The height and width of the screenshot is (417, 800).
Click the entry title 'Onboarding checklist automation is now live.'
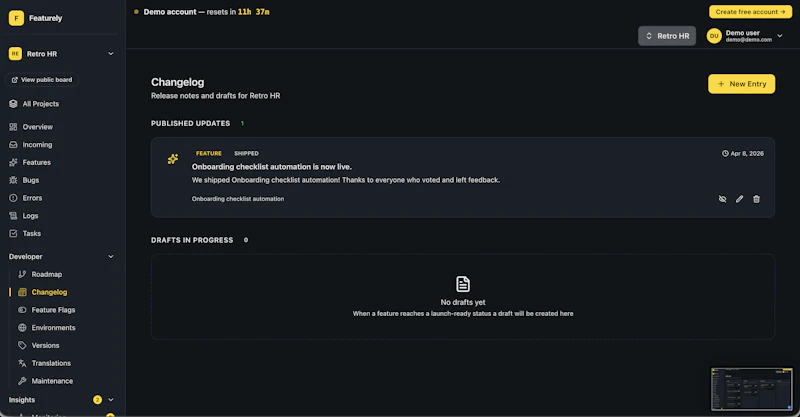click(x=271, y=167)
